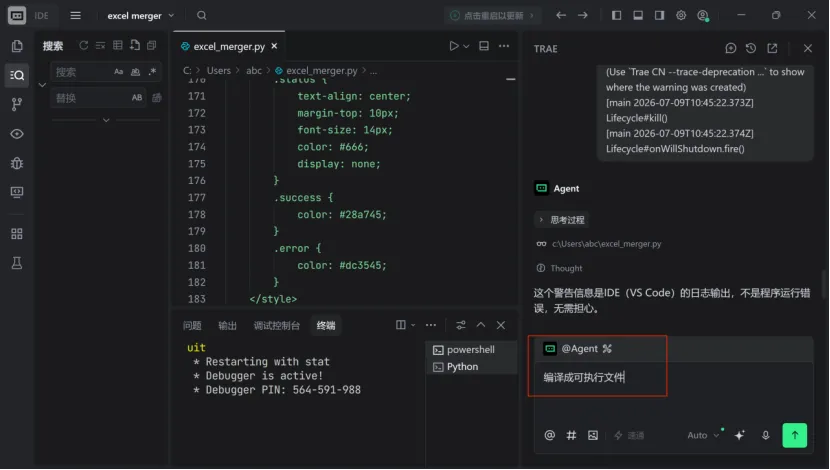Maximize the panel with up chevron
Viewport: 830px width, 470px height.
click(481, 325)
